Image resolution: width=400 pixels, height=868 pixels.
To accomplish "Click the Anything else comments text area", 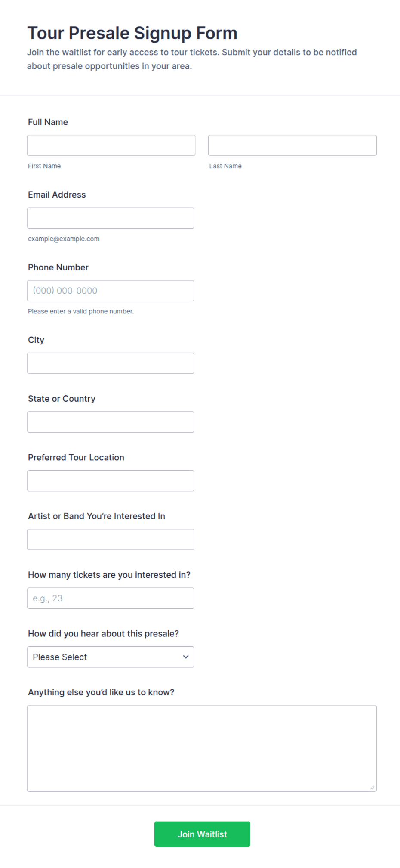I will [x=202, y=748].
